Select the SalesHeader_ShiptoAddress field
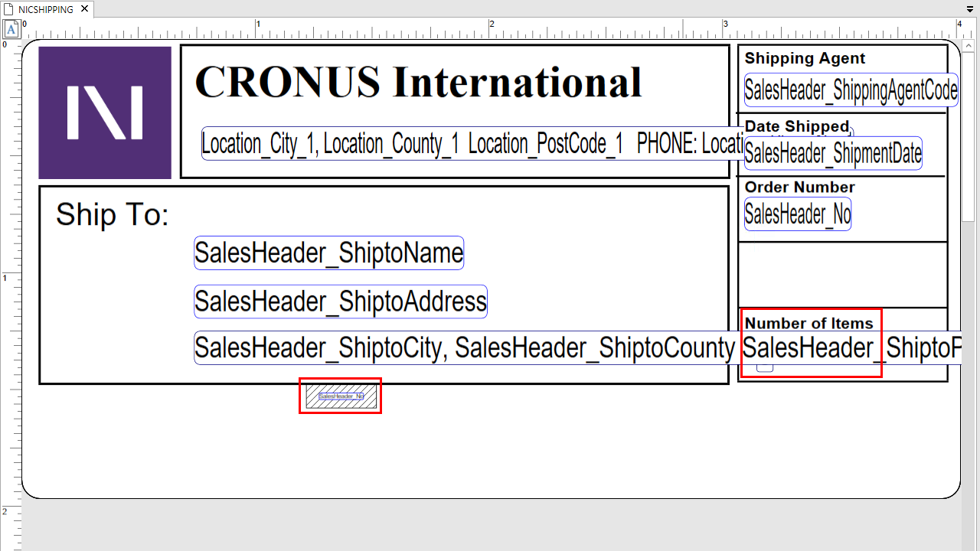 click(x=340, y=302)
